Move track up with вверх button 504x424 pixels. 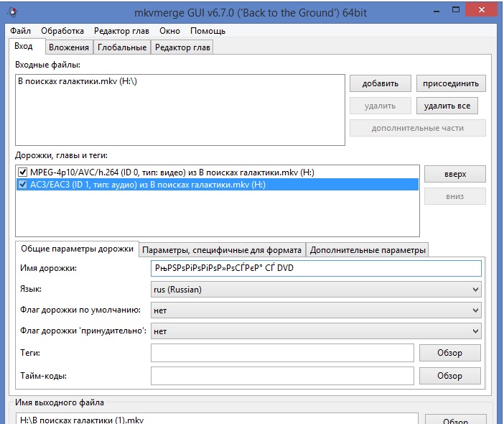[x=455, y=174]
